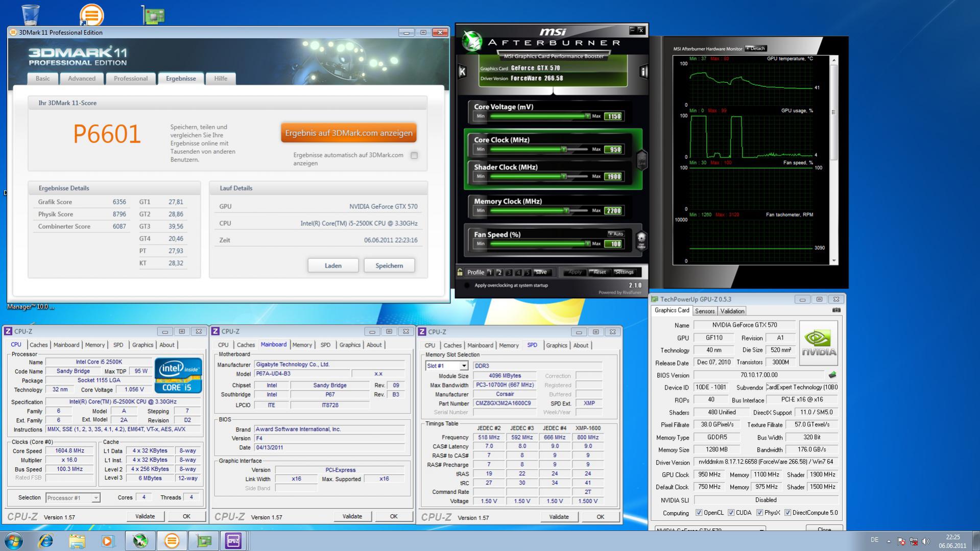Click the Shader Clock slider handle
This screenshot has width=980, height=551.
tap(564, 177)
